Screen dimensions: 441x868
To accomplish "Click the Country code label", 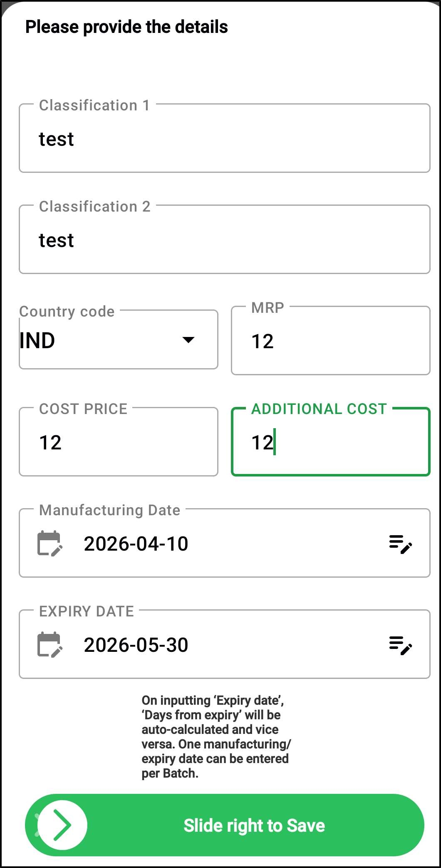I will tap(67, 312).
